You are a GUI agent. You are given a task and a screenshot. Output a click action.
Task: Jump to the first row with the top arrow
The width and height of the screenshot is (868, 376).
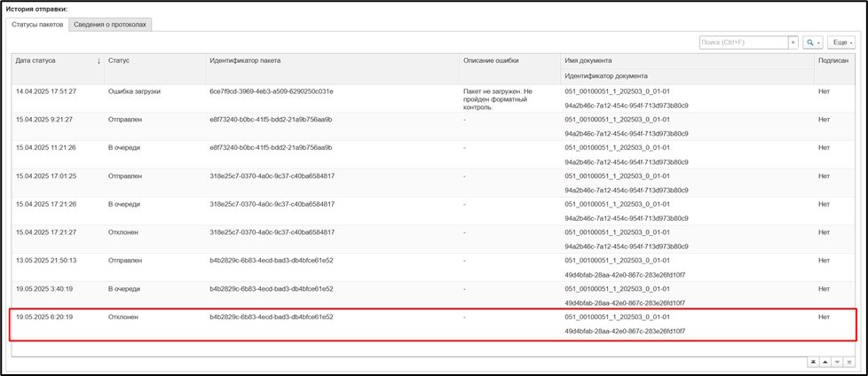[813, 362]
